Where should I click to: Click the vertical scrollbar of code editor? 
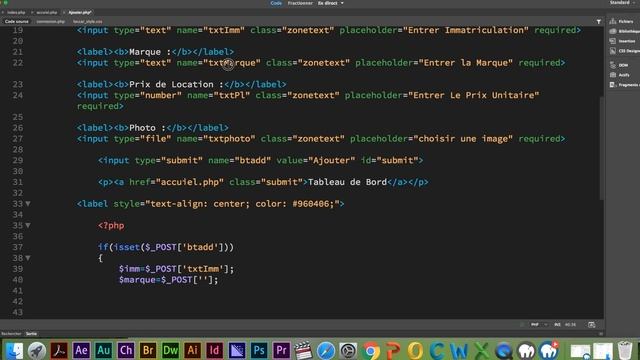tap(601, 148)
